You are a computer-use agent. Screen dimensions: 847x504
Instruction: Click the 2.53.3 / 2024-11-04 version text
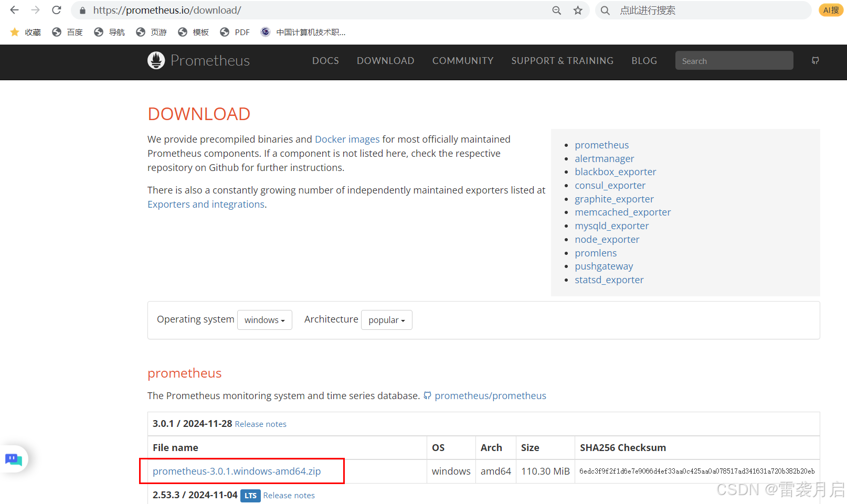tap(195, 495)
